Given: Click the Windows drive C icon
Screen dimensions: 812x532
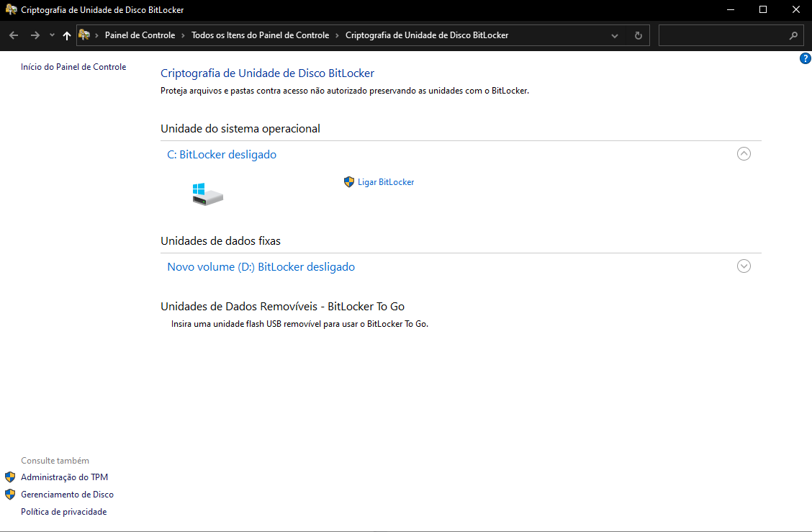Looking at the screenshot, I should 207,194.
